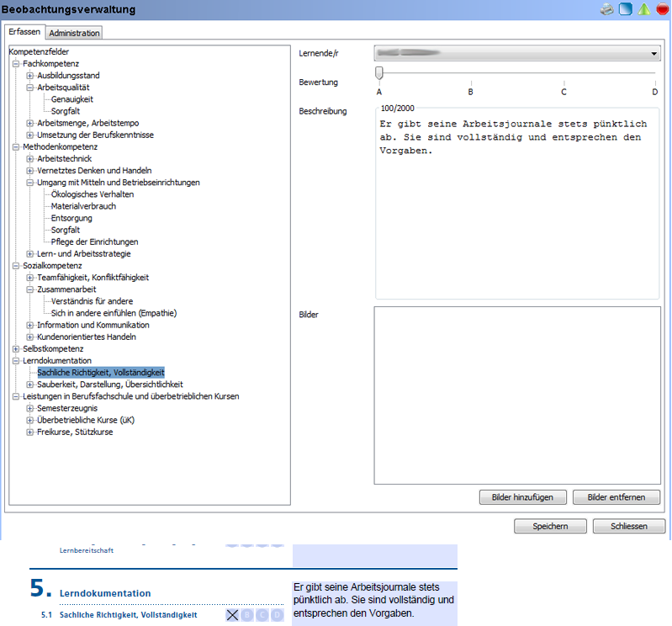Click the blue square icon in the title bar

[x=625, y=9]
